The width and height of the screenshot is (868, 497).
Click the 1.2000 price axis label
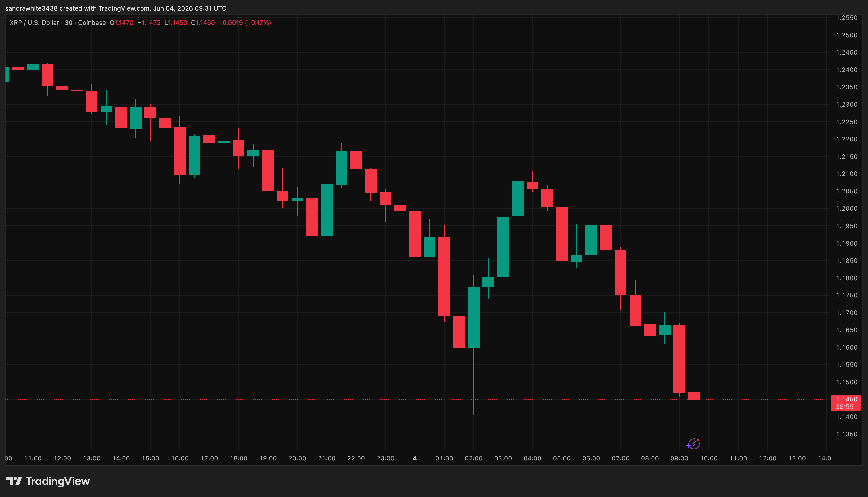[847, 209]
